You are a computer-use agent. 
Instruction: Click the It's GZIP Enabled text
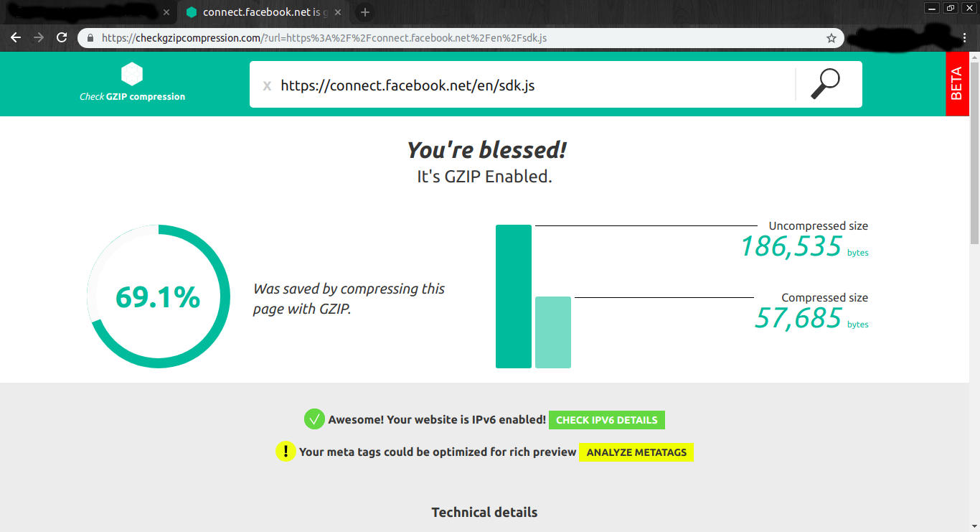click(x=485, y=177)
